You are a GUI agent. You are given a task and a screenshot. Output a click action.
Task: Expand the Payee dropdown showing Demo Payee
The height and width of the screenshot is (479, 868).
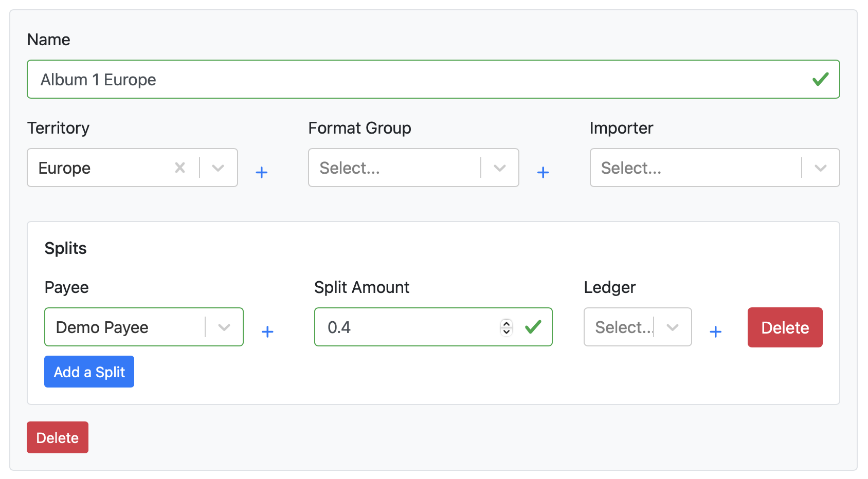tap(224, 327)
